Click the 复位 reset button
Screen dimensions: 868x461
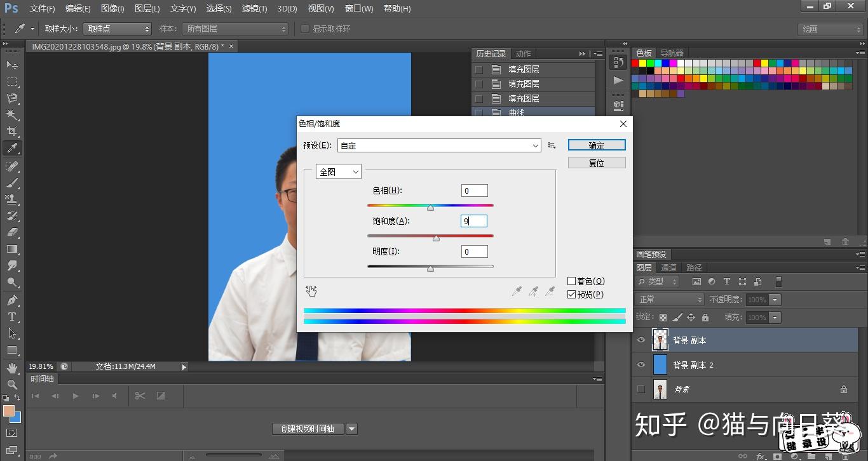pyautogui.click(x=597, y=163)
